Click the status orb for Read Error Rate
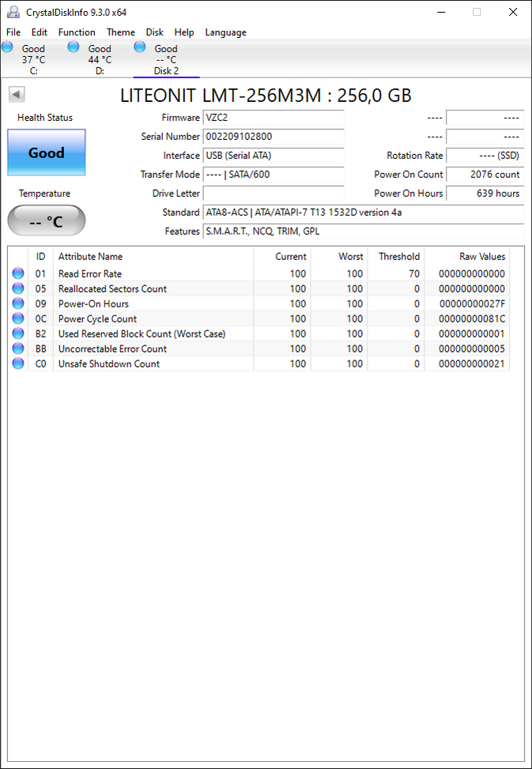The image size is (532, 769). pyautogui.click(x=18, y=274)
